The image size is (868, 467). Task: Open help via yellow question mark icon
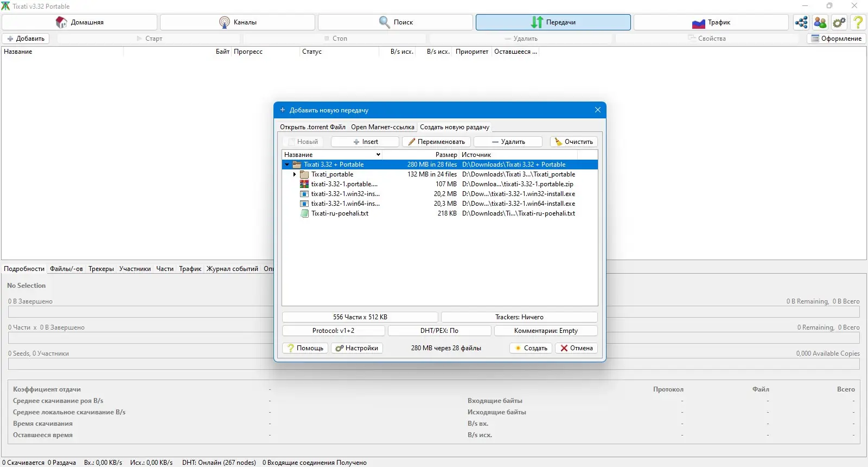(858, 22)
